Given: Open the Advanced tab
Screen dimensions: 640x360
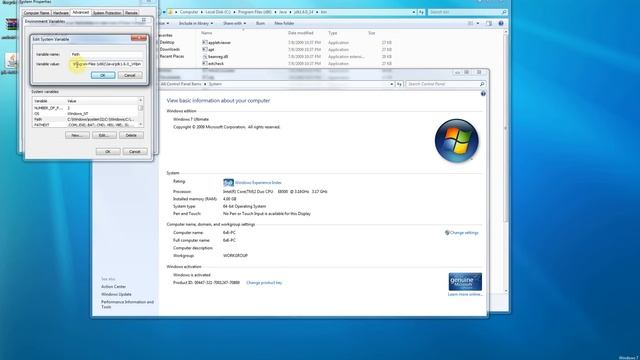Looking at the screenshot, I should (80, 12).
